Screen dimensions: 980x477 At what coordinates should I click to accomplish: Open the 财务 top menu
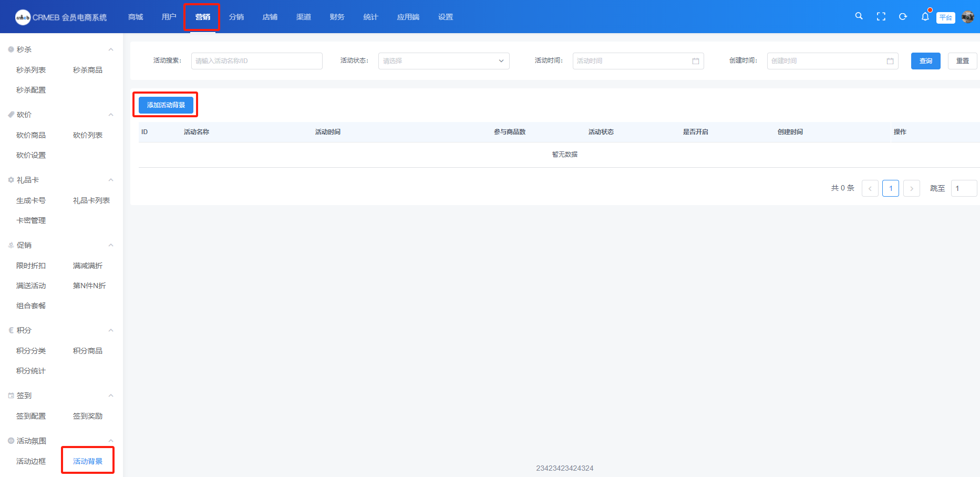337,17
